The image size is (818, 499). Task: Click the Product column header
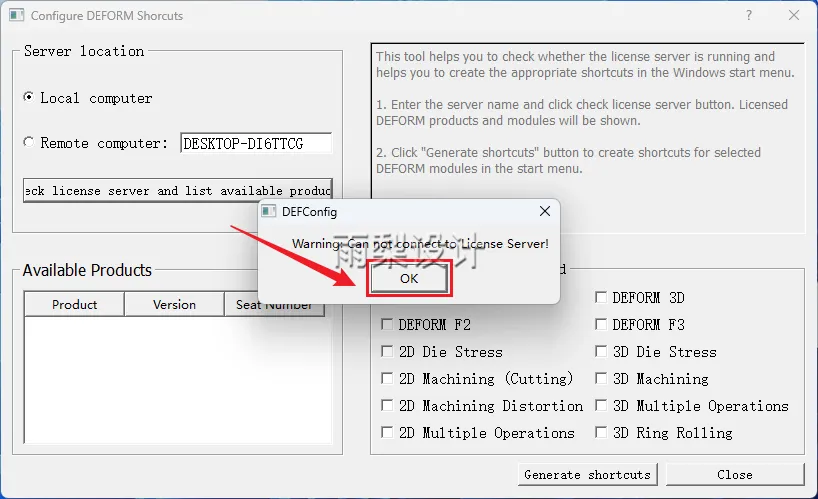(74, 305)
